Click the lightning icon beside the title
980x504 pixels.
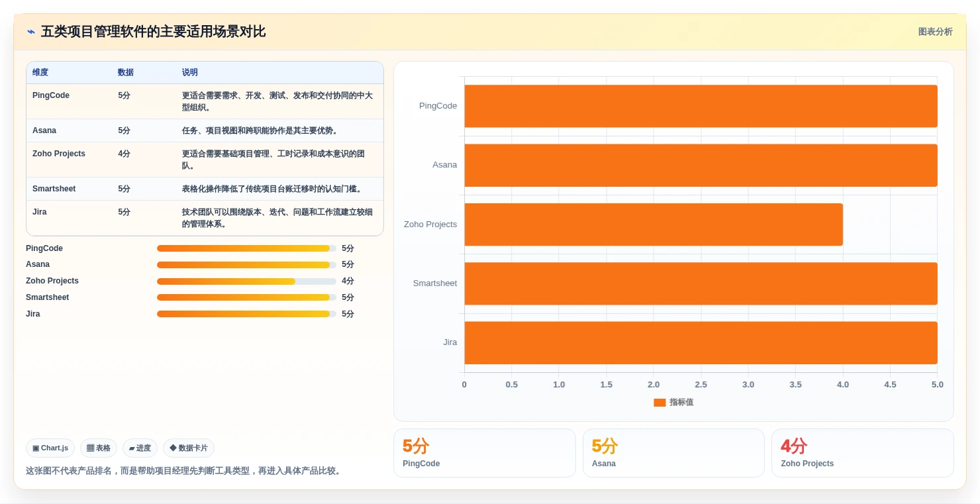coord(31,32)
